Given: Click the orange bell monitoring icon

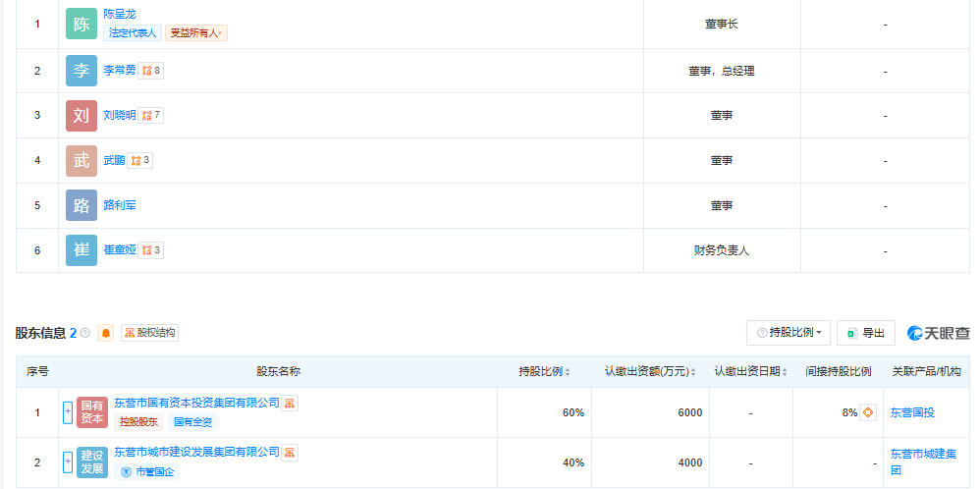Looking at the screenshot, I should pyautogui.click(x=106, y=333).
